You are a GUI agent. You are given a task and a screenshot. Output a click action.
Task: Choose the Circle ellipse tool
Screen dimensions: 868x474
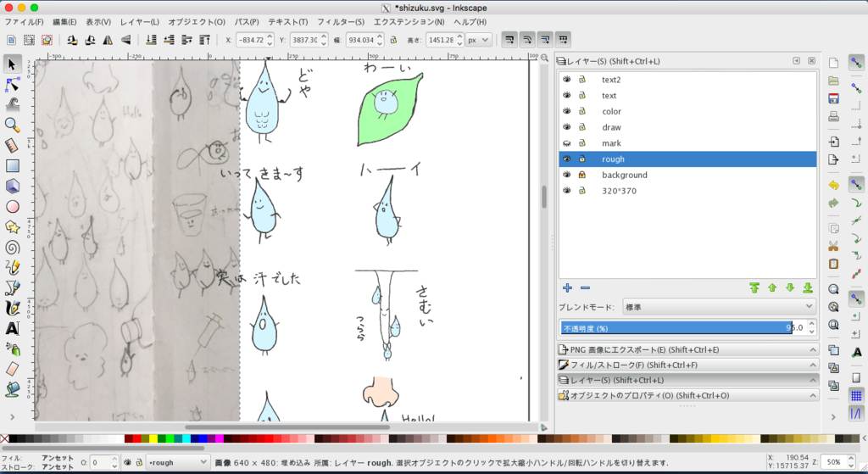tap(12, 207)
